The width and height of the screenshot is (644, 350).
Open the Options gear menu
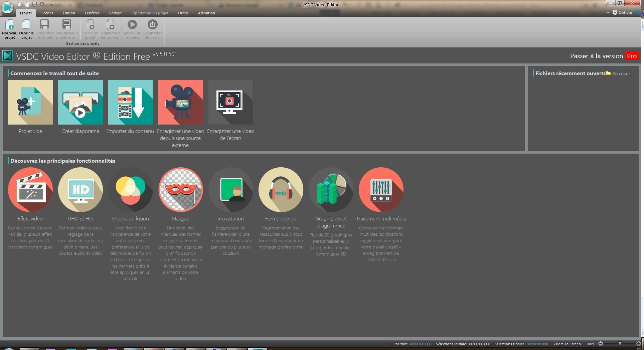point(622,12)
